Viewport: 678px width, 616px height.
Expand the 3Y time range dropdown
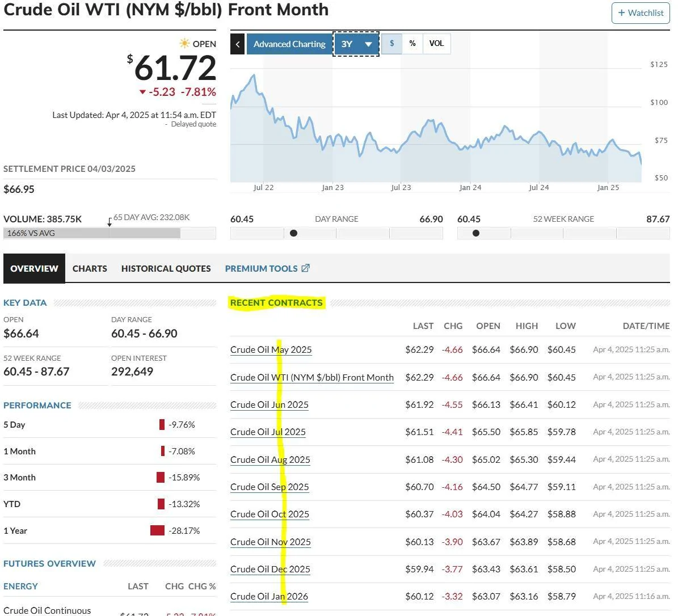356,44
